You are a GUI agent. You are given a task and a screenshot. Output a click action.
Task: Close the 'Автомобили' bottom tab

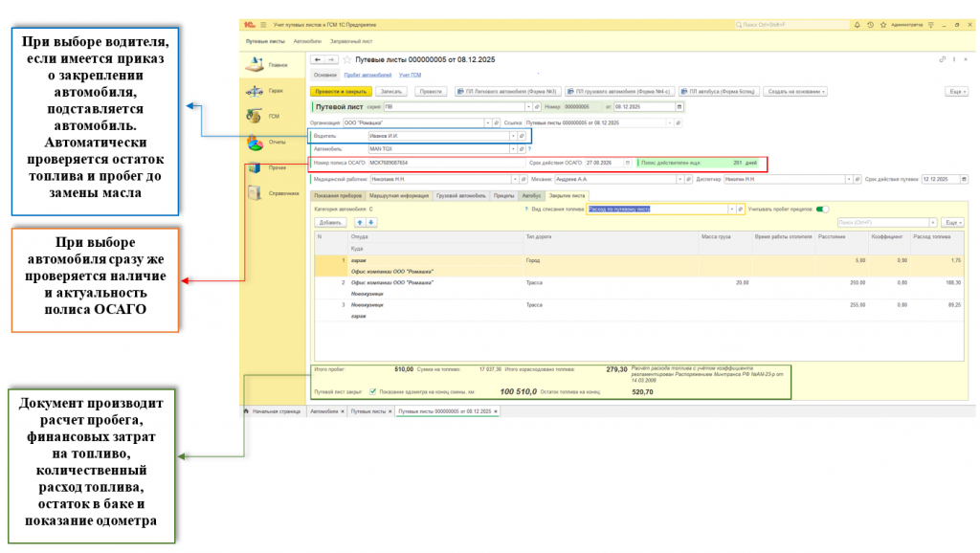342,410
